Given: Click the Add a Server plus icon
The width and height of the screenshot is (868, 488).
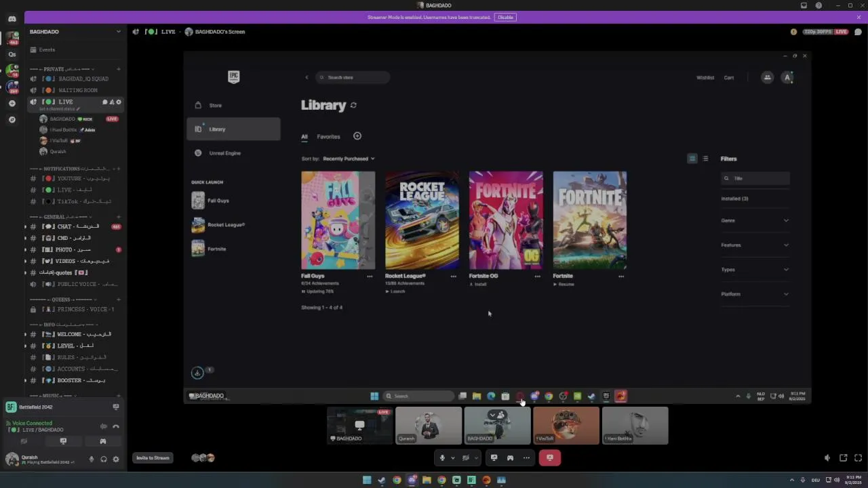Looking at the screenshot, I should click(x=12, y=103).
